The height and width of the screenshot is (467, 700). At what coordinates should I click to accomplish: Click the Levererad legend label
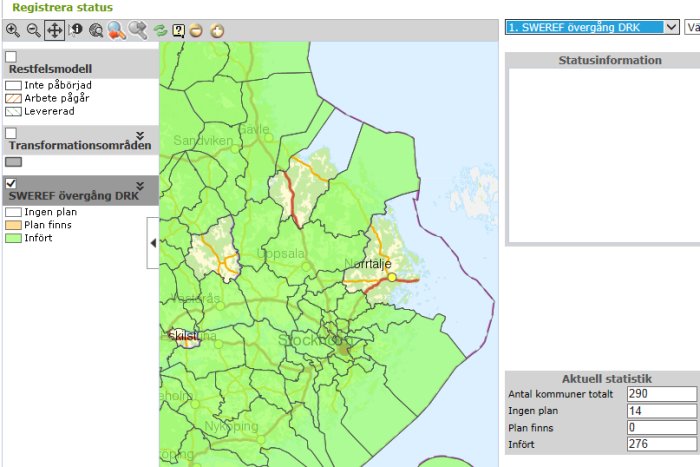click(49, 111)
